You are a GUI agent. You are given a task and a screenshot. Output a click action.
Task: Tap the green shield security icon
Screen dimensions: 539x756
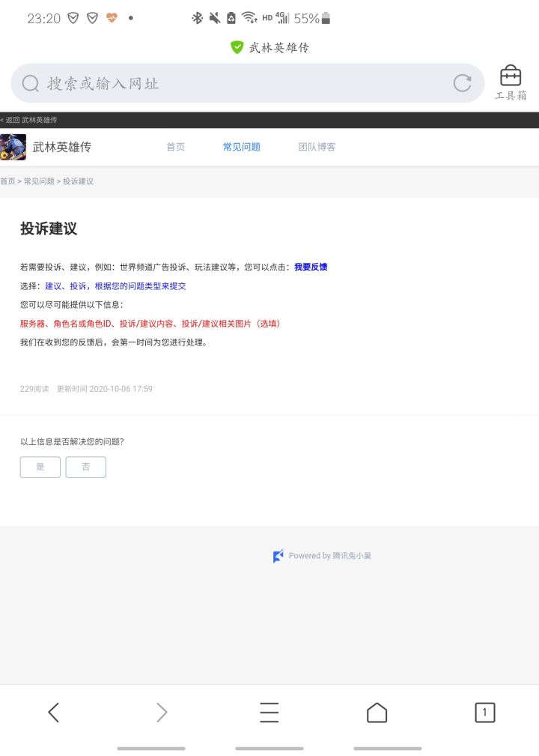[237, 47]
